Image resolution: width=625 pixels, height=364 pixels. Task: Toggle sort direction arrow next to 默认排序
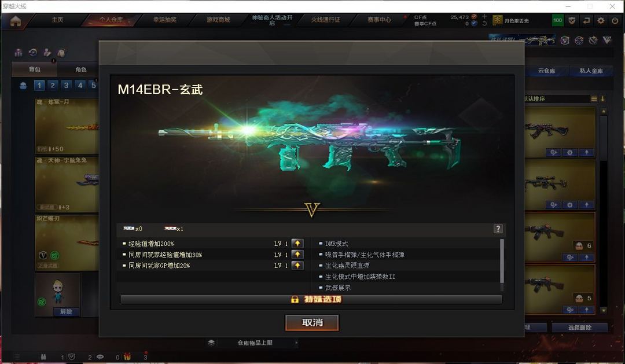pyautogui.click(x=602, y=98)
